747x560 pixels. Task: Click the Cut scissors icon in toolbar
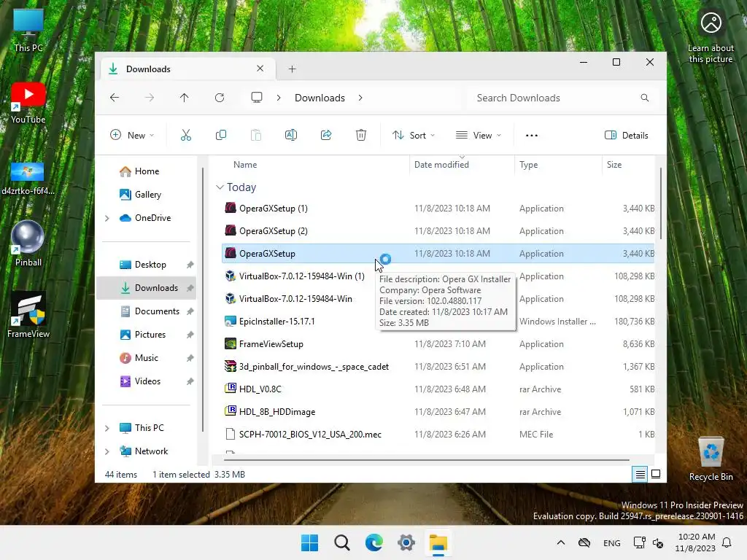click(x=186, y=135)
